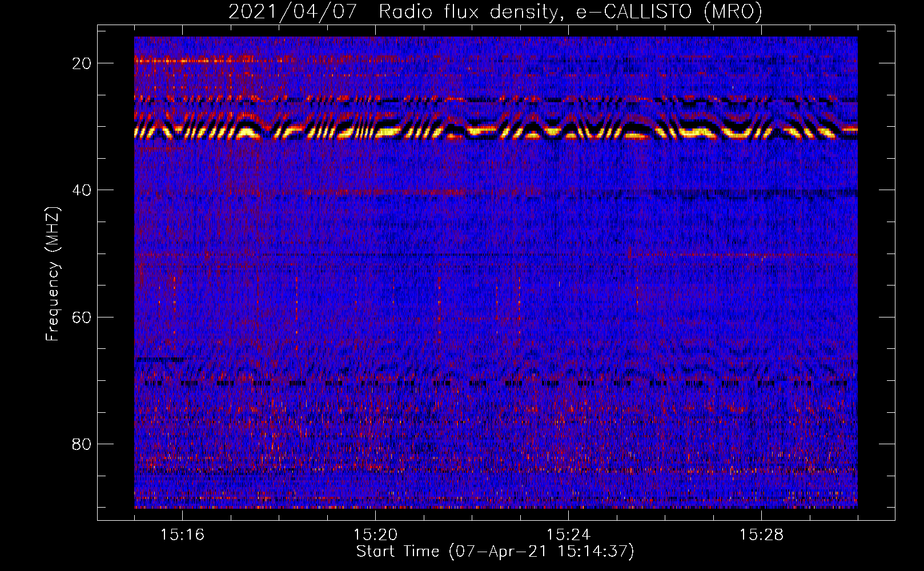Click the plot title '2021/04/07 Radio flux density'
Image resolution: width=924 pixels, height=571 pixels.
click(495, 12)
